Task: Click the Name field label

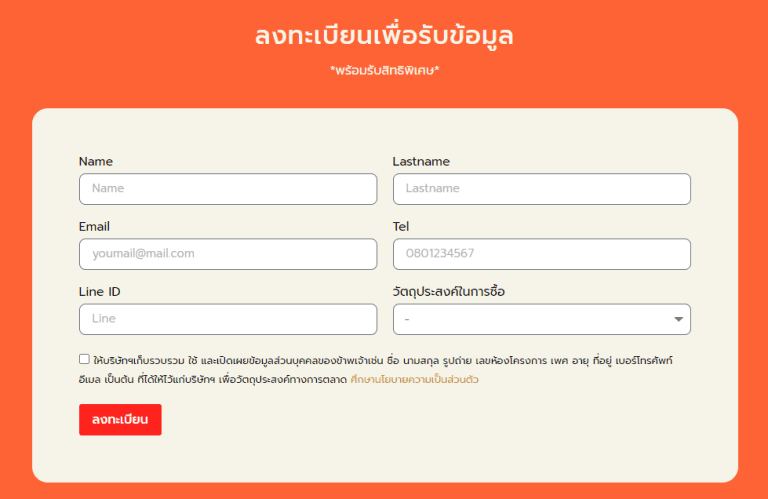Action: (x=96, y=162)
